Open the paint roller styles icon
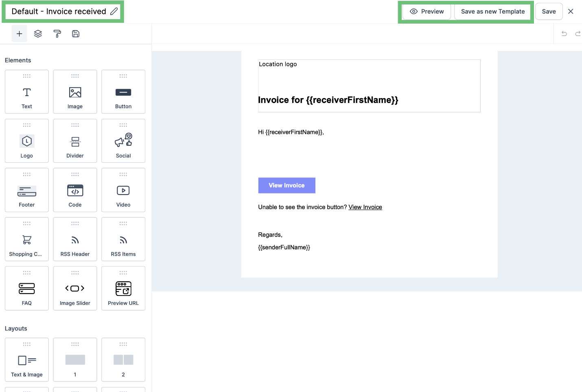Viewport: 582px width, 392px height. click(57, 34)
